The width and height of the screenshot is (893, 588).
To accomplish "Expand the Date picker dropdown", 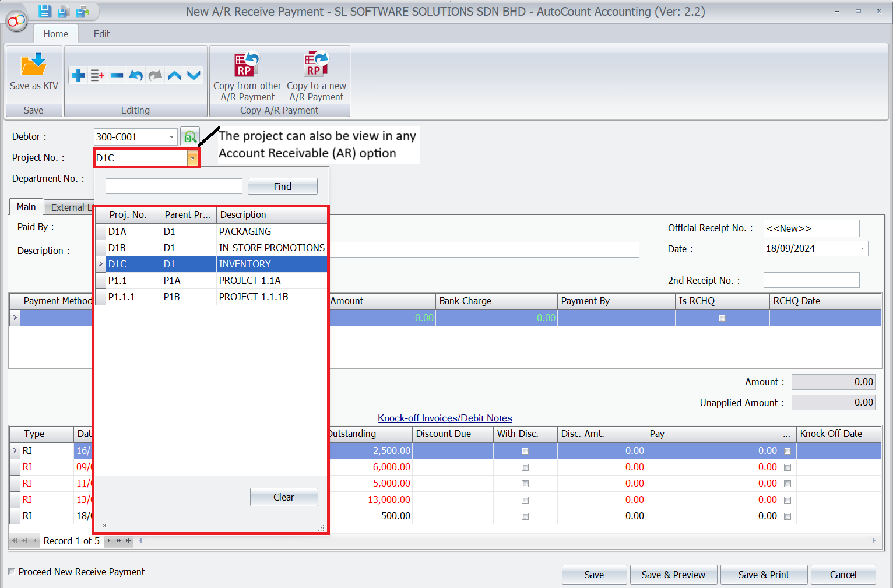I will coord(862,249).
